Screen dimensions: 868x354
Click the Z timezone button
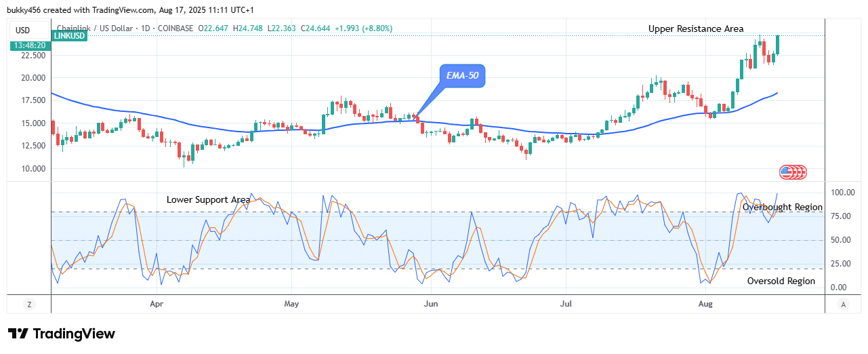click(29, 305)
